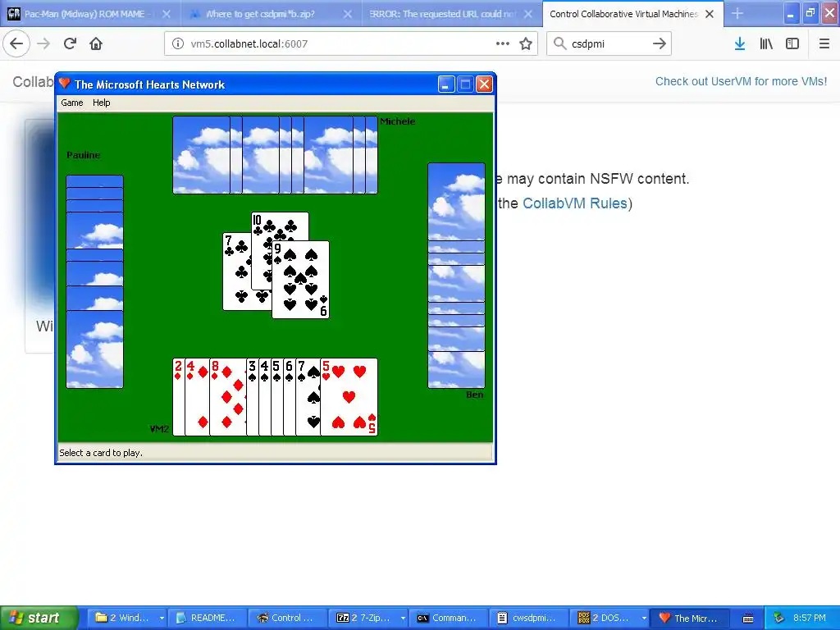
Task: Open the browser home page
Action: tap(96, 44)
